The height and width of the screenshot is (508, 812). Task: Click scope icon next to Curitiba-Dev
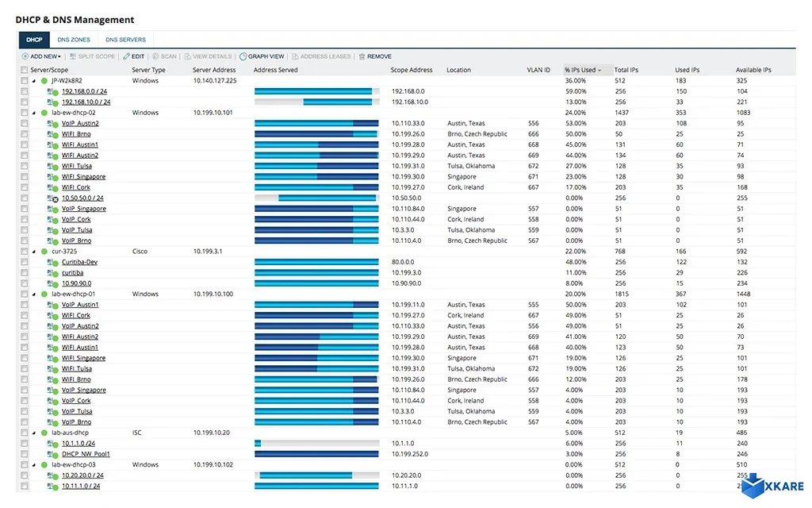53,262
